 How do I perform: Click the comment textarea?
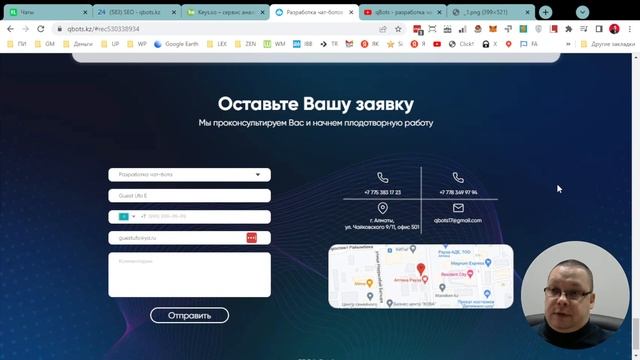(189, 274)
